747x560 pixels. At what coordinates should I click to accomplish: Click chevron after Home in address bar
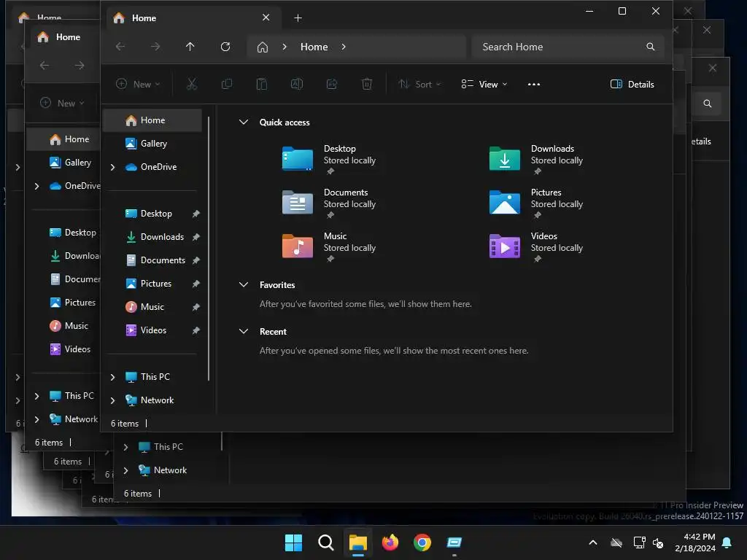click(x=344, y=47)
